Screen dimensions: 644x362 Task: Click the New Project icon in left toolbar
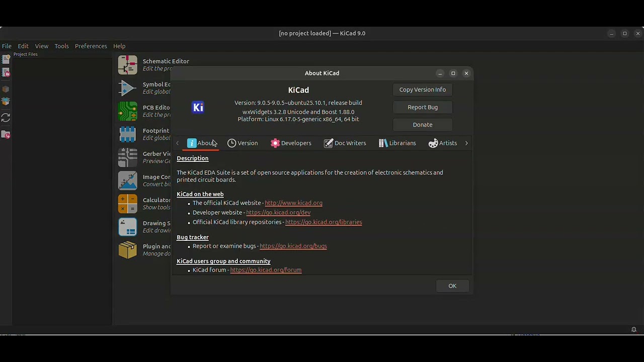coord(6,59)
